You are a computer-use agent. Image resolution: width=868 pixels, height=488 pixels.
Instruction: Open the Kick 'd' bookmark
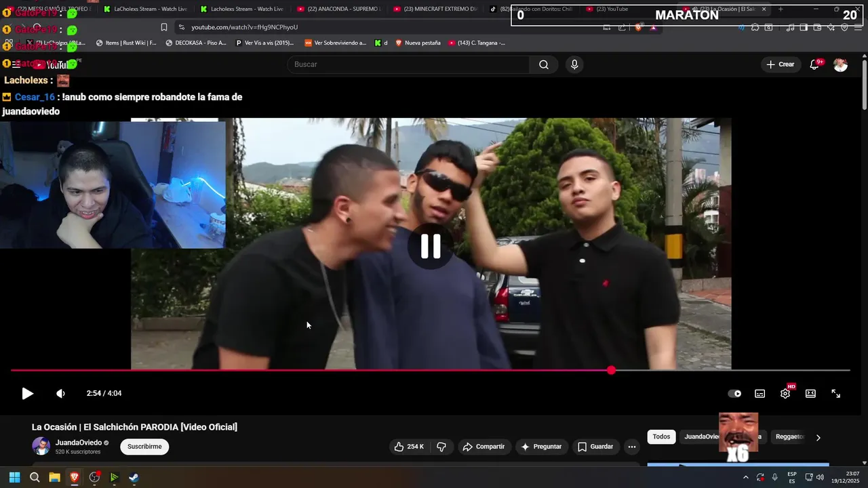tap(381, 43)
